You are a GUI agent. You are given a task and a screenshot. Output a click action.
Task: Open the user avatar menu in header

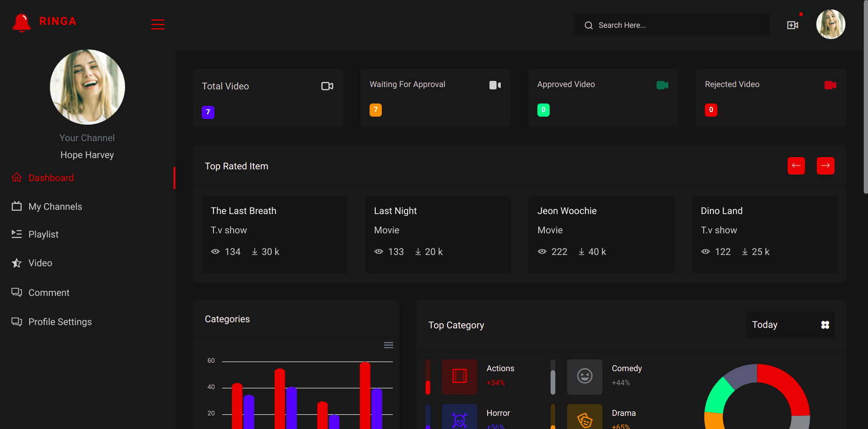831,24
